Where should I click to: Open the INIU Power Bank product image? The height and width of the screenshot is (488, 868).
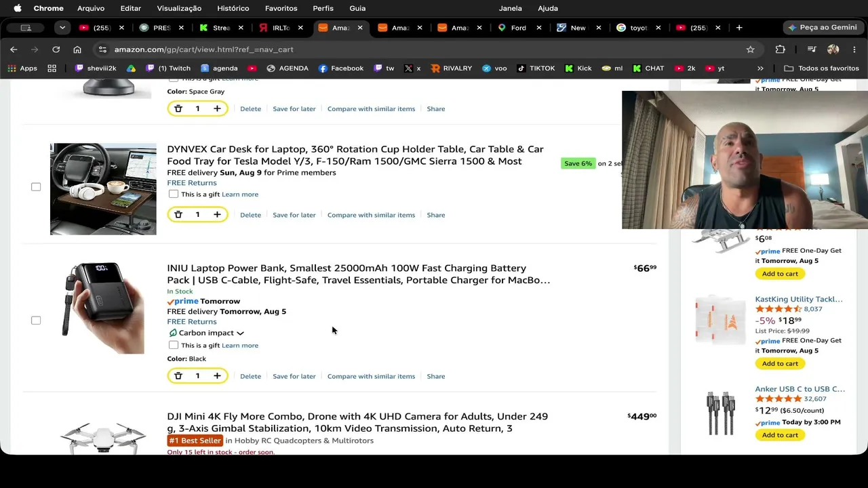click(103, 308)
